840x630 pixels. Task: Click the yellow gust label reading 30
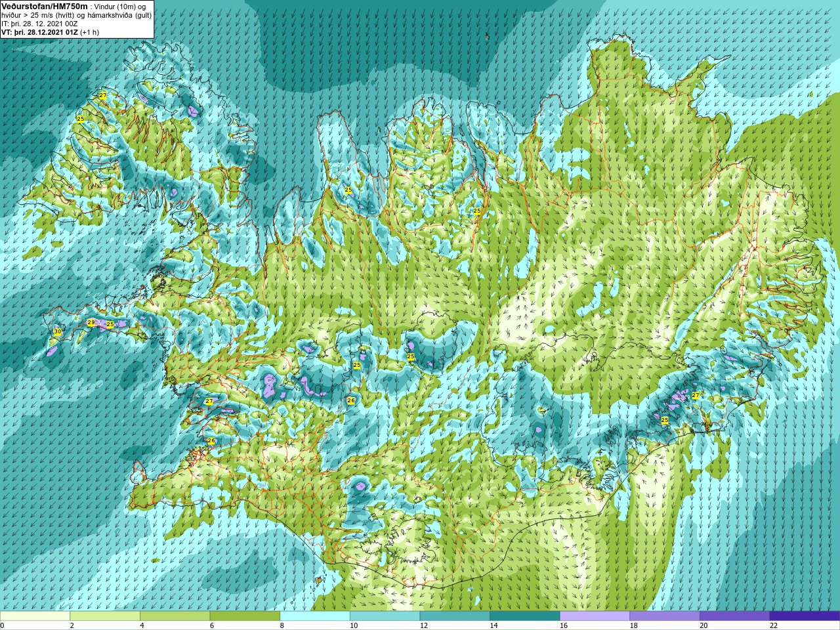[x=58, y=332]
